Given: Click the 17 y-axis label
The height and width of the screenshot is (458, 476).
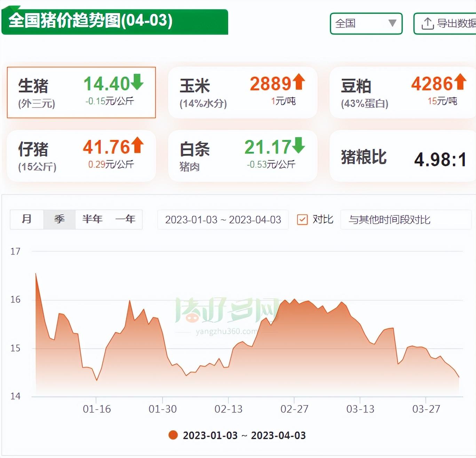Looking at the screenshot, I should coord(15,251).
